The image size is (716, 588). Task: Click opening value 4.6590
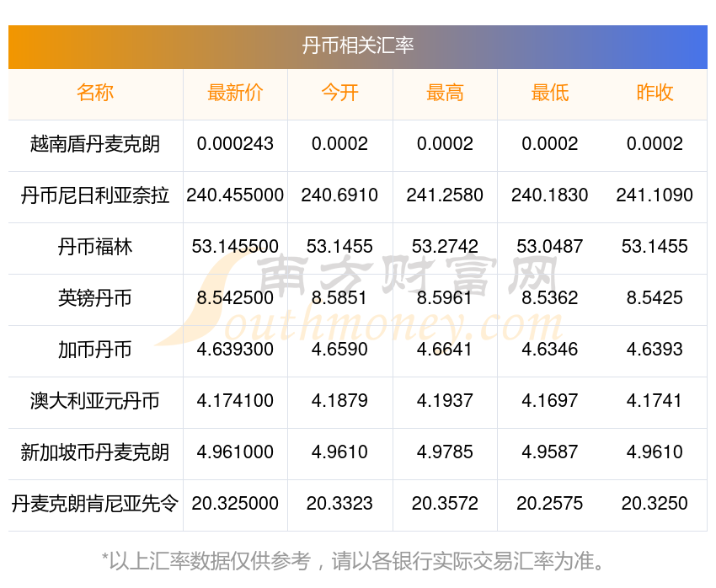339,350
